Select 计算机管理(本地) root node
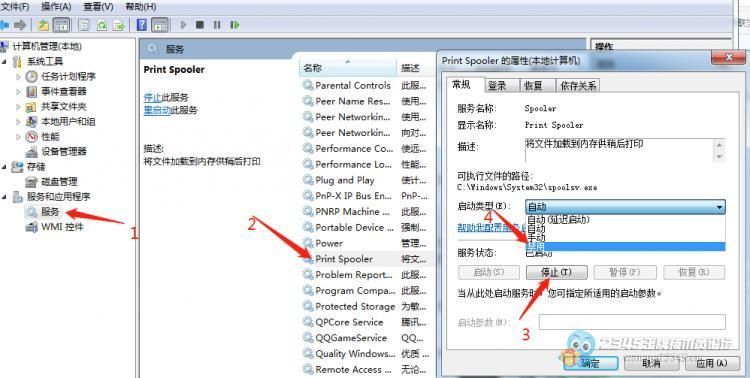The width and height of the screenshot is (750, 378). tap(47, 46)
